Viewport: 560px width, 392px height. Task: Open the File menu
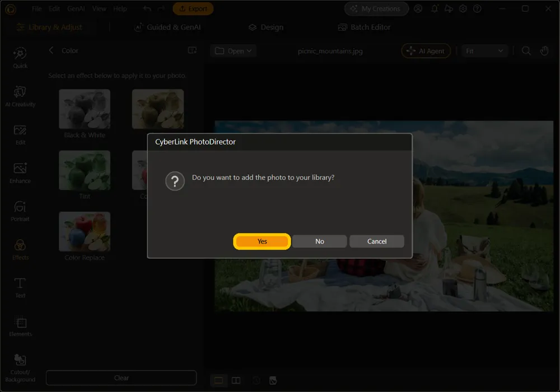pos(37,8)
